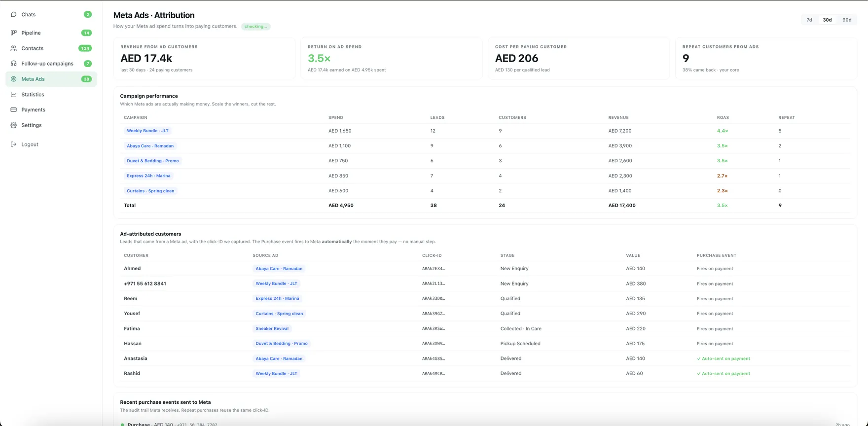Click the Revenue from Ad Customers card

pyautogui.click(x=204, y=58)
